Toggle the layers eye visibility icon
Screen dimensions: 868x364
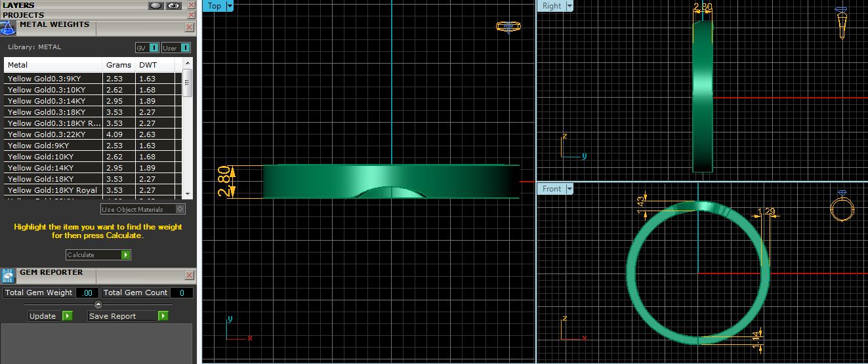173,5
